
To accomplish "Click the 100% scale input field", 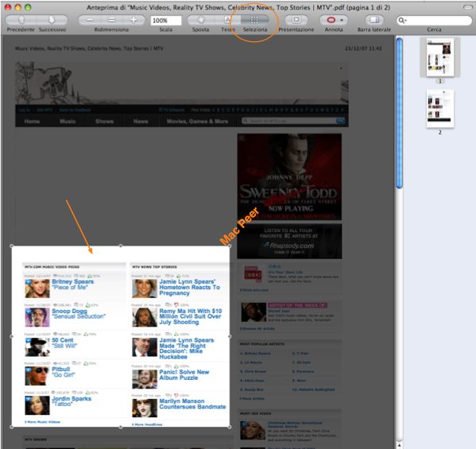I will [166, 21].
